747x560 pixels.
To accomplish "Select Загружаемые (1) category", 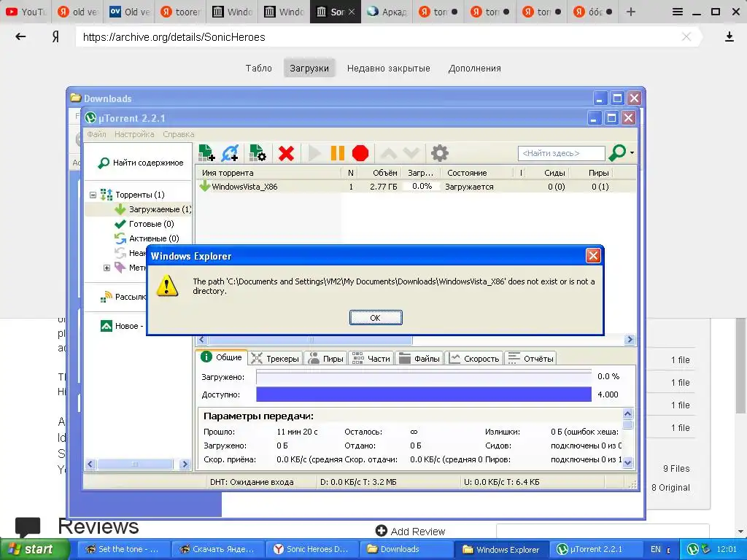I will tap(153, 209).
